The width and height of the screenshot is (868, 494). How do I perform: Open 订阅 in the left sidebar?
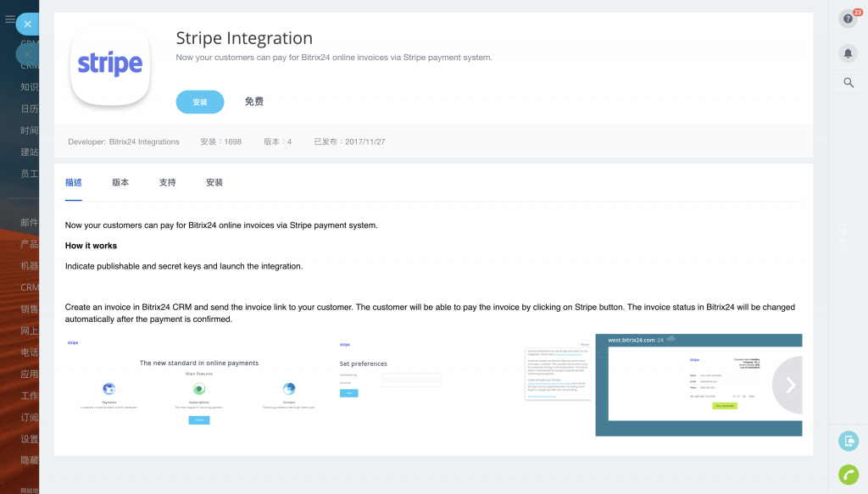[29, 418]
